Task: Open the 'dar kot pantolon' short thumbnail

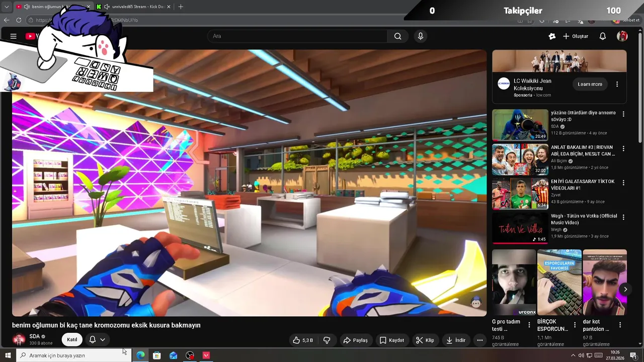Action: click(605, 283)
